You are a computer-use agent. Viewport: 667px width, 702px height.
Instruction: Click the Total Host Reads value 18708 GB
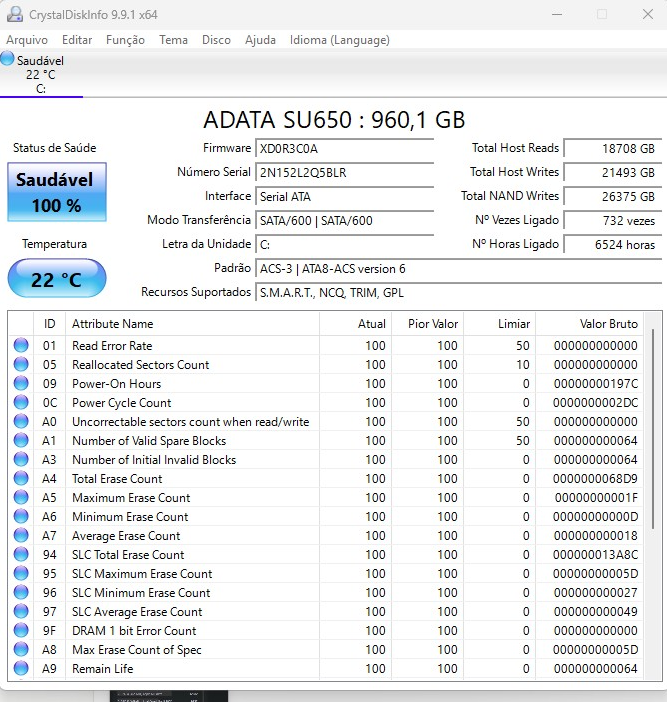(x=612, y=148)
